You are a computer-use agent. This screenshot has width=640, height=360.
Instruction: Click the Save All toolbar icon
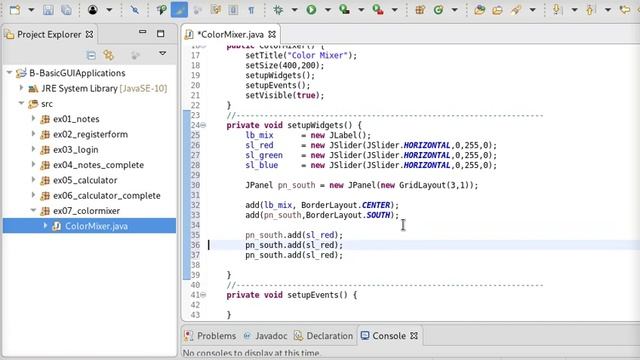pos(66,9)
